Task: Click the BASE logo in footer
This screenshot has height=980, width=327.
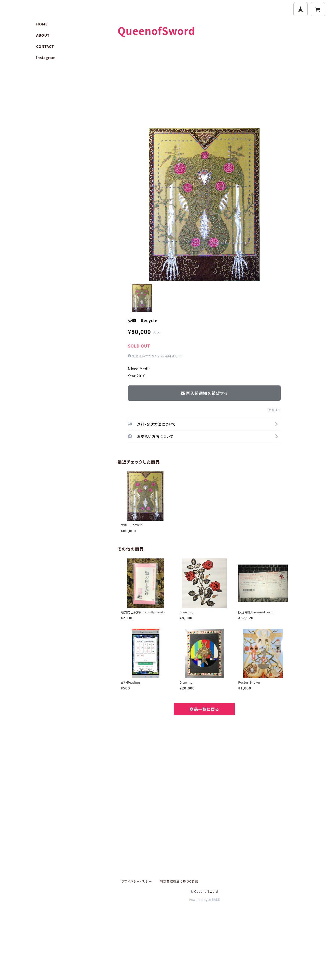Action: click(214, 899)
